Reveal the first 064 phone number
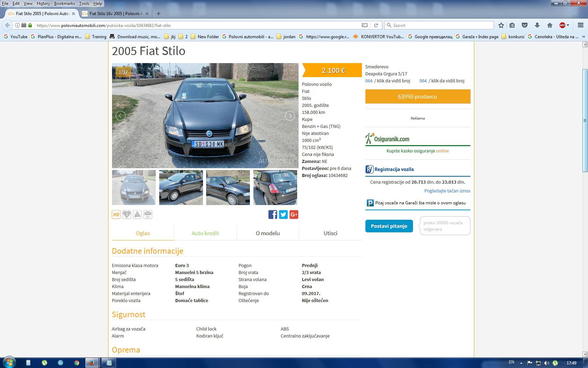 (387, 81)
